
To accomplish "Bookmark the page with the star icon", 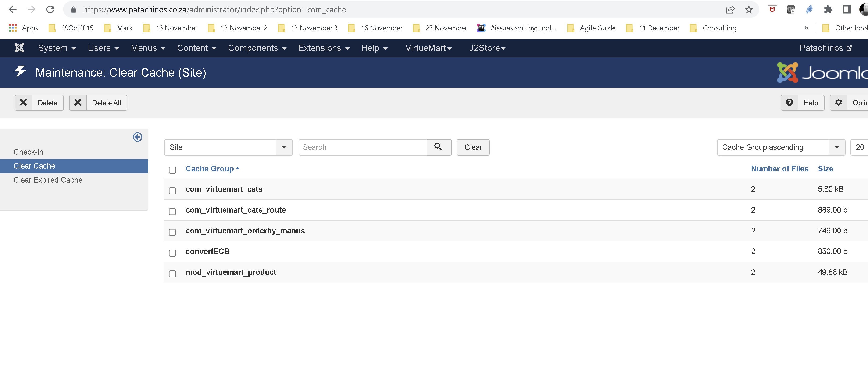I will tap(749, 9).
